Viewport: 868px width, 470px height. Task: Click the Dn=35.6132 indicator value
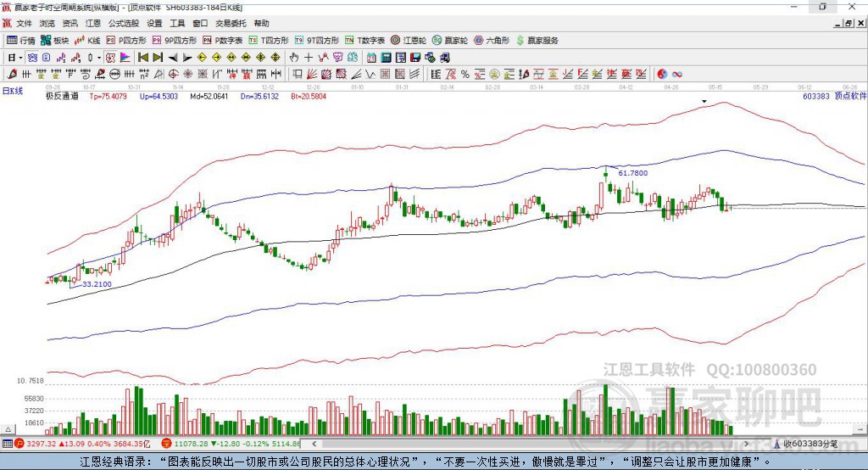(x=259, y=96)
